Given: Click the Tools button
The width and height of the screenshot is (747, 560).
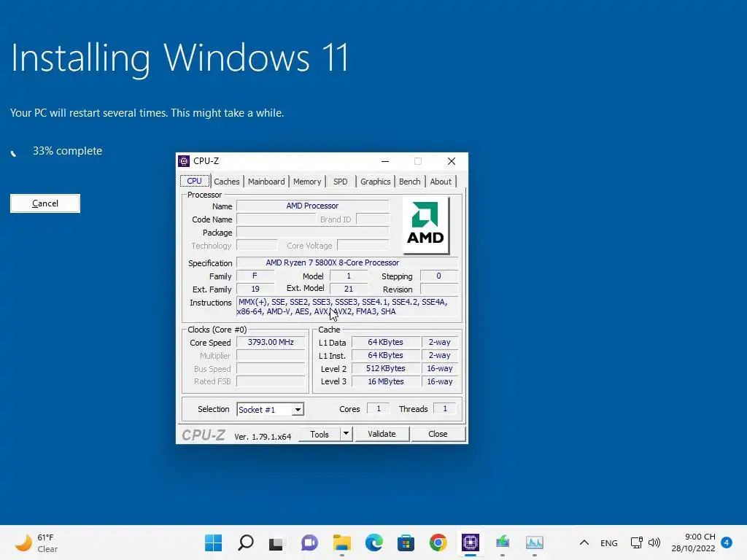Looking at the screenshot, I should click(320, 435).
